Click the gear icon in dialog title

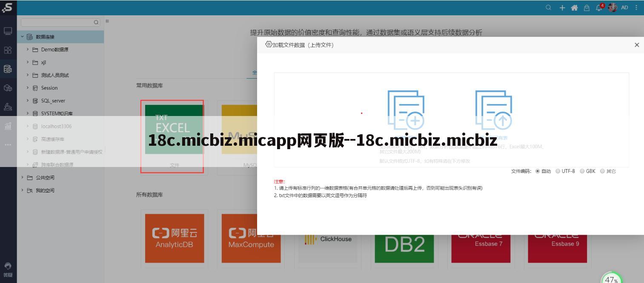[269, 44]
